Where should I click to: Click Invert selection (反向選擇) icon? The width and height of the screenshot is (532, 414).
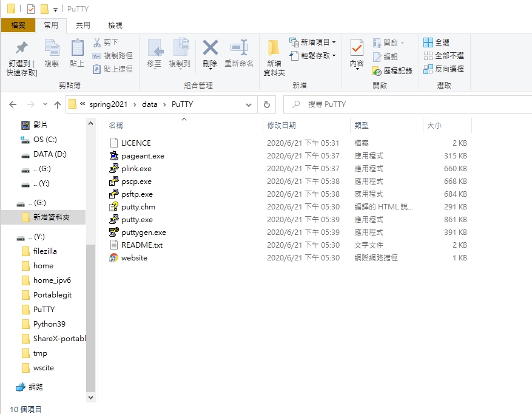428,69
